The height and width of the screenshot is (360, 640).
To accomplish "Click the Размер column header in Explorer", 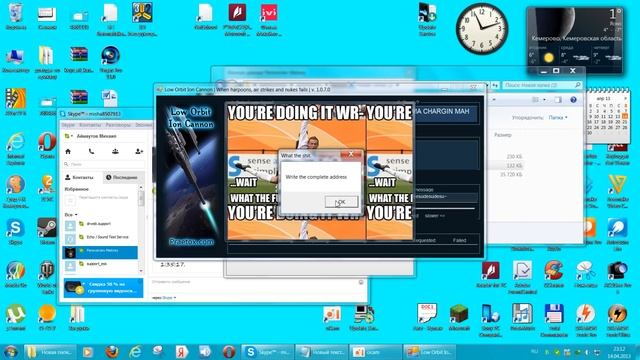I will tap(503, 135).
